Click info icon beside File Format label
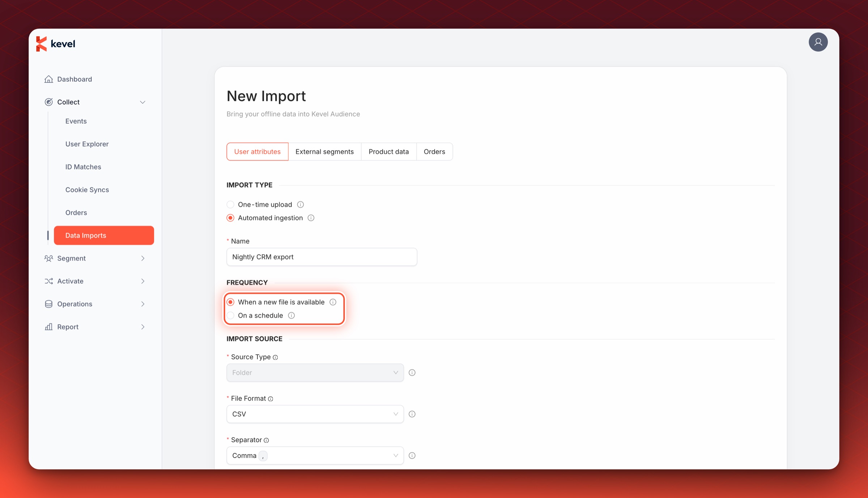The height and width of the screenshot is (498, 868). point(271,399)
